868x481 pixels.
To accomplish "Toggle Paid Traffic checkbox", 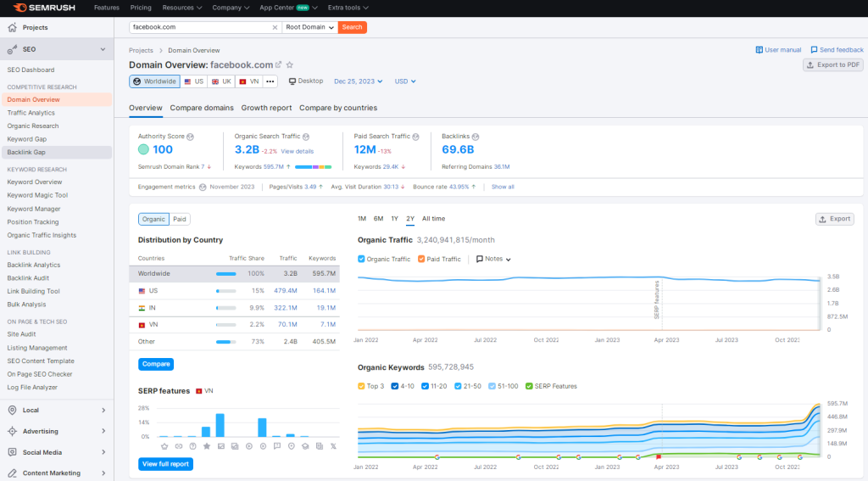I will click(x=421, y=259).
